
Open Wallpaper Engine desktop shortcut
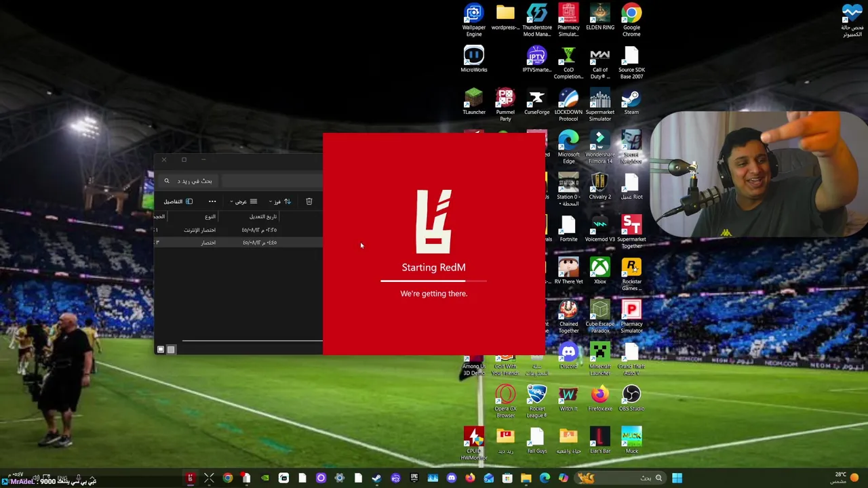(474, 20)
